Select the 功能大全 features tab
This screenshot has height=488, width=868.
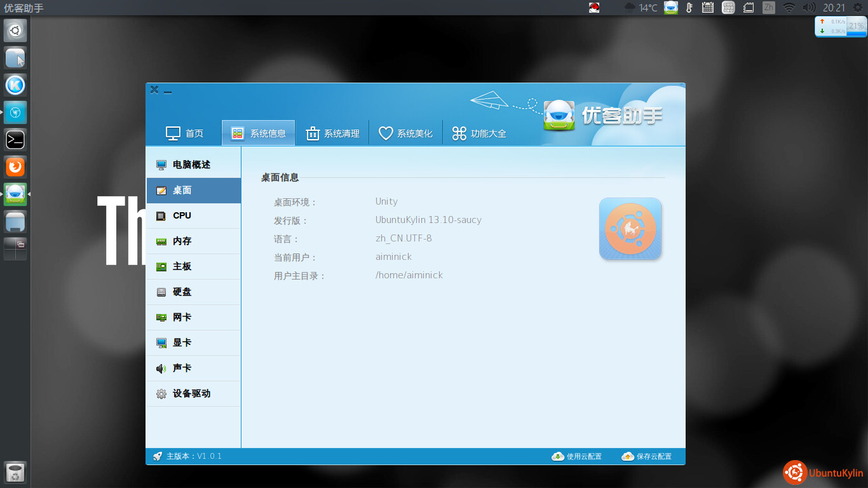(x=479, y=133)
